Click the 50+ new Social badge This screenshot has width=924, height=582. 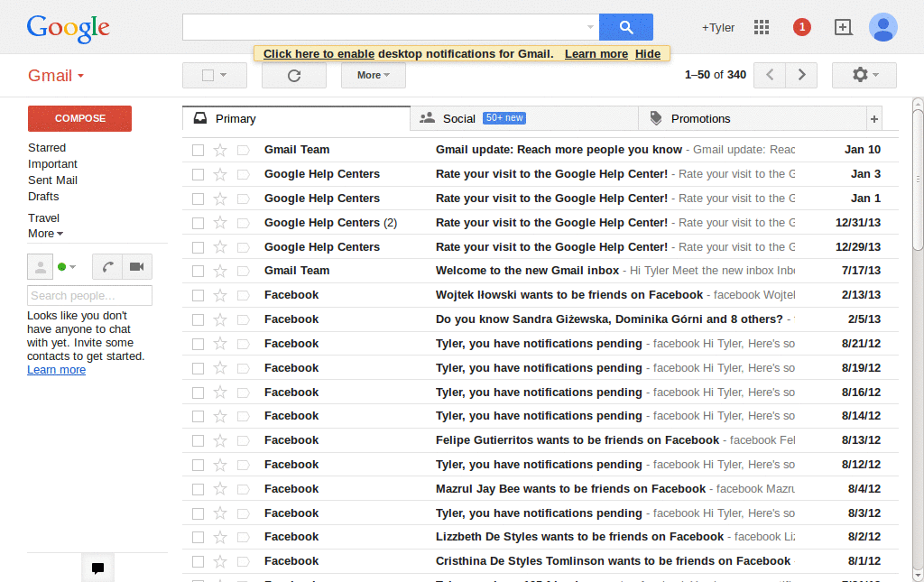coord(504,118)
